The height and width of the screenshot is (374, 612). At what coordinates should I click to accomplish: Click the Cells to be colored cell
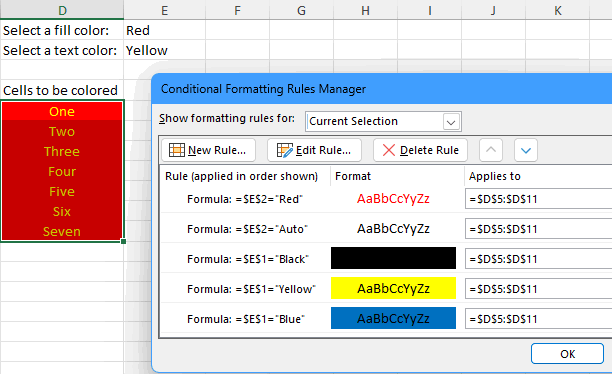pyautogui.click(x=62, y=90)
